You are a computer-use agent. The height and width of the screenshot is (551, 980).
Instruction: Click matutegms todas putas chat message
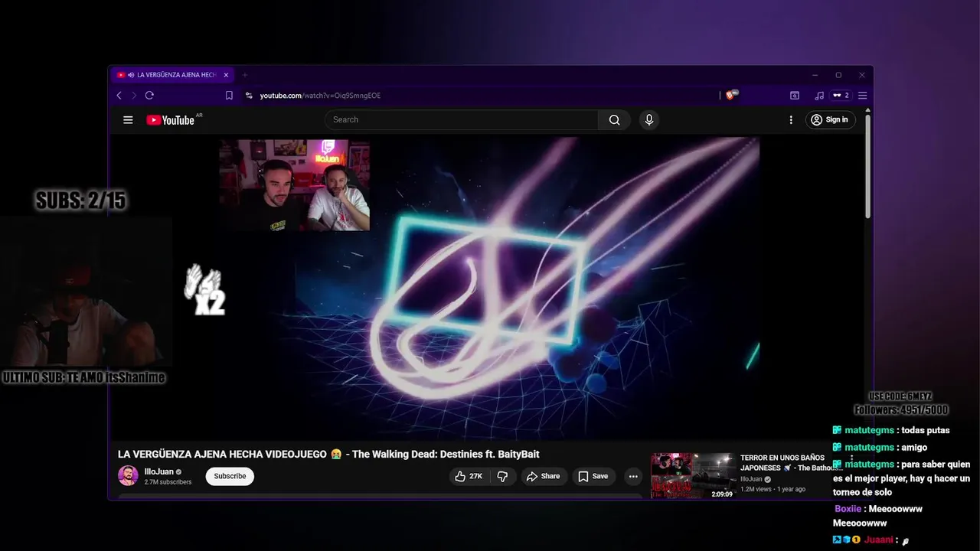[891, 430]
